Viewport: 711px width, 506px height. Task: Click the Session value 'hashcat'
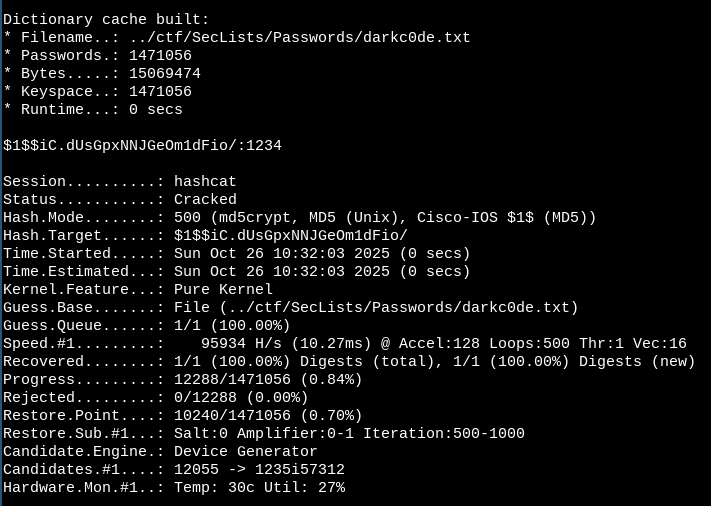205,181
